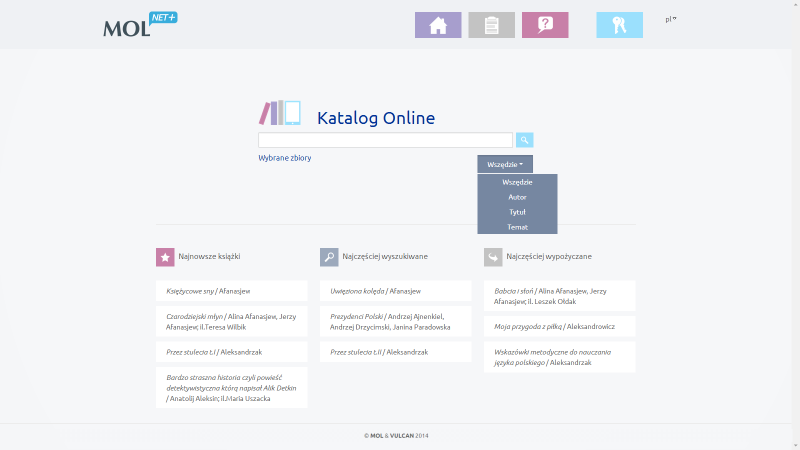Open Babcia i słoń book entry

[560, 296]
